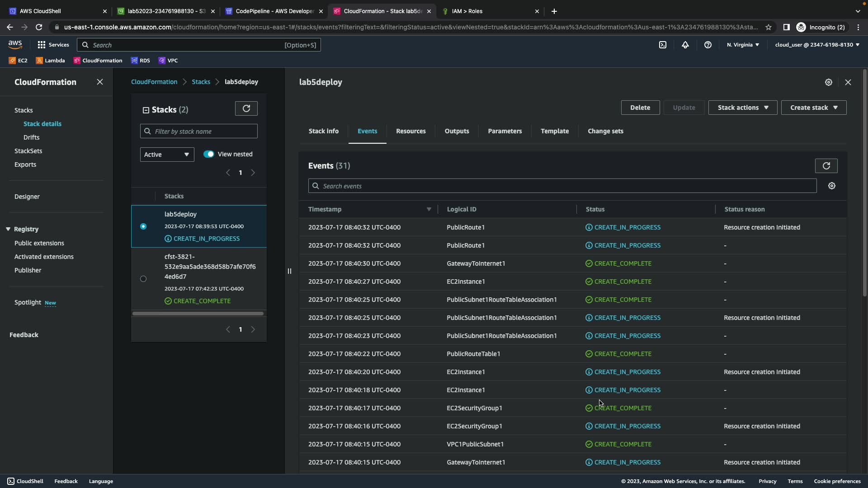Select the lab5deploy stack radio button

point(143,226)
